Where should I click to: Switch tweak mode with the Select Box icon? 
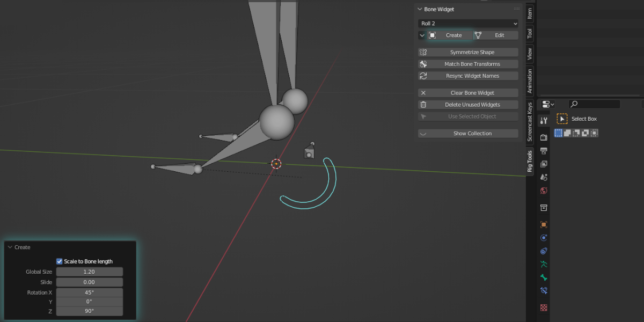point(562,119)
